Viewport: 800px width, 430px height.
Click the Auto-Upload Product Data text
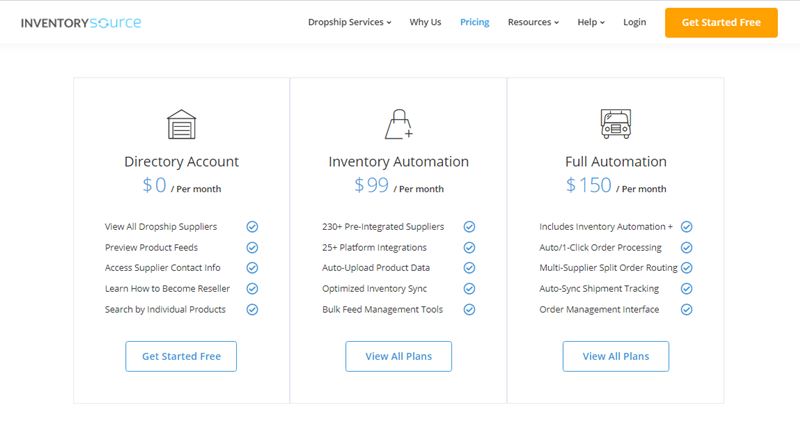click(376, 268)
